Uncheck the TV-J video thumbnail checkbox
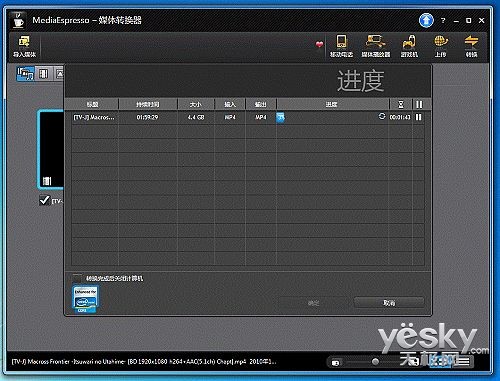Viewport: 500px width, 381px height. tap(44, 200)
